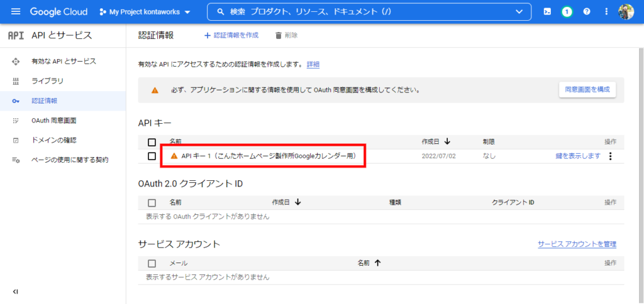Select 認証情報 in the sidebar
The image size is (644, 304).
(63, 101)
